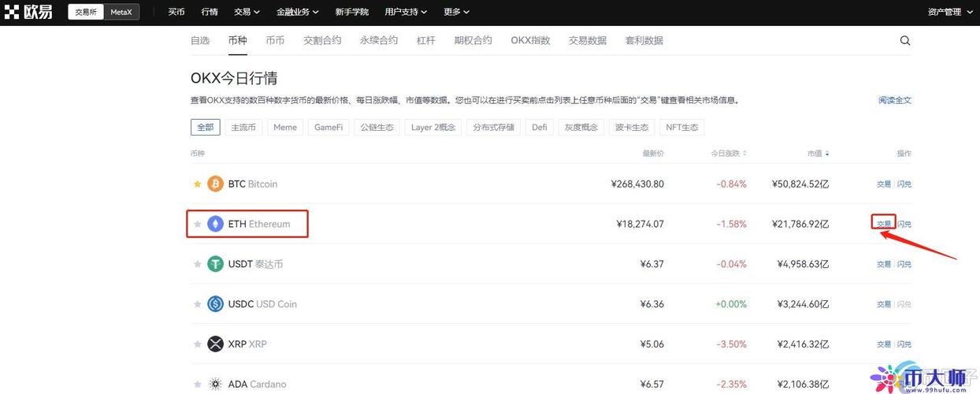Open the 买币 menu item

tap(176, 12)
